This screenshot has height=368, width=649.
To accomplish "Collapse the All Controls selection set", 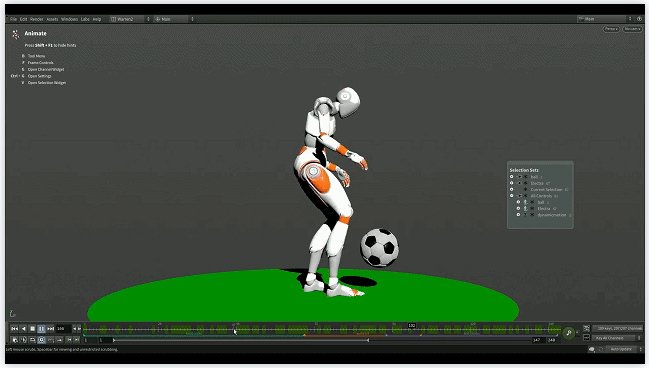I will [519, 196].
